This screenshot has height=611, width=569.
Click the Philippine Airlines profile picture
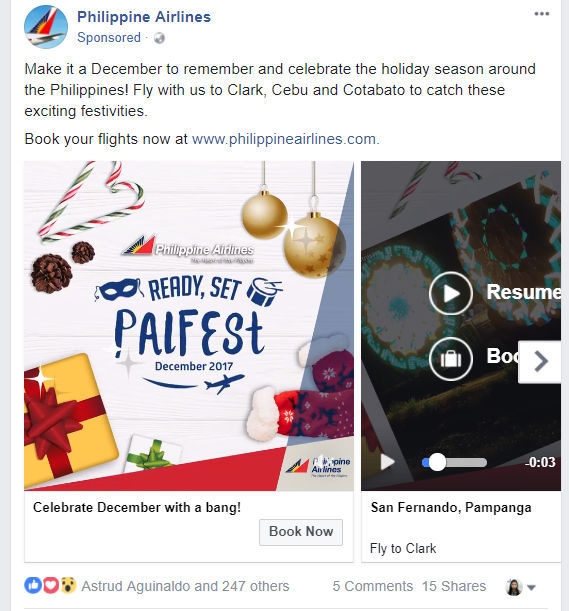point(46,27)
